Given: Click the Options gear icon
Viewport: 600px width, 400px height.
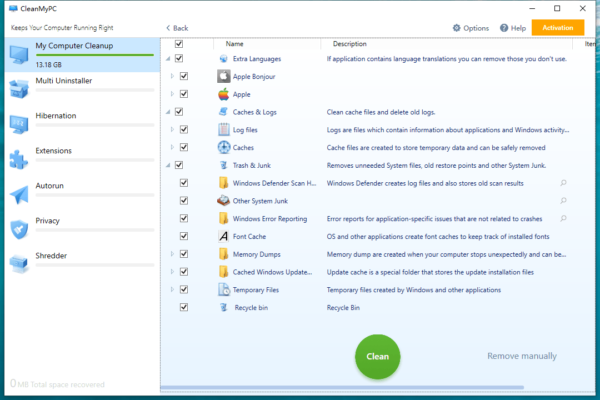Looking at the screenshot, I should coord(457,28).
